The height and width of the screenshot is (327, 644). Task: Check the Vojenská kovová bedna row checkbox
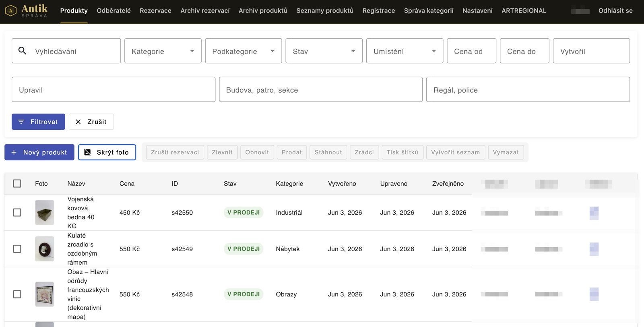(17, 212)
